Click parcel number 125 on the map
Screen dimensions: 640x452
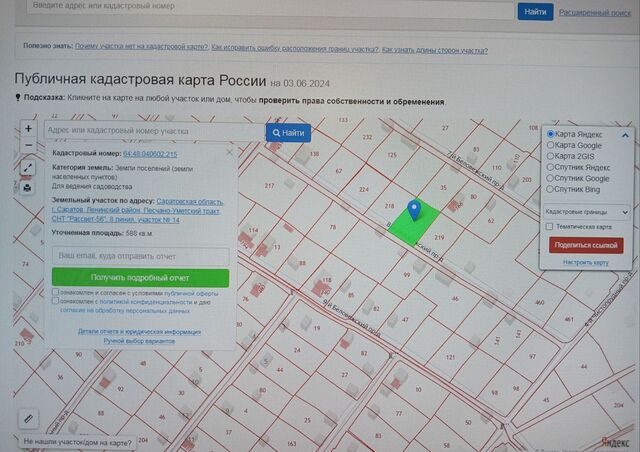pos(392,155)
